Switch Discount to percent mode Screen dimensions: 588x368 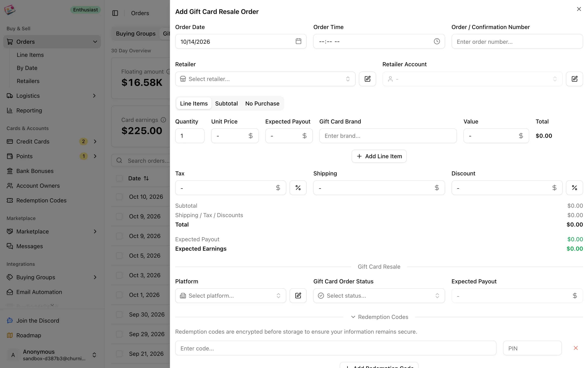click(x=574, y=188)
